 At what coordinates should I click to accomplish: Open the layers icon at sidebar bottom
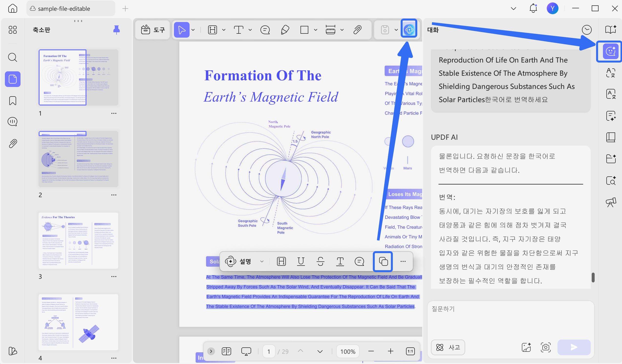(x=13, y=351)
